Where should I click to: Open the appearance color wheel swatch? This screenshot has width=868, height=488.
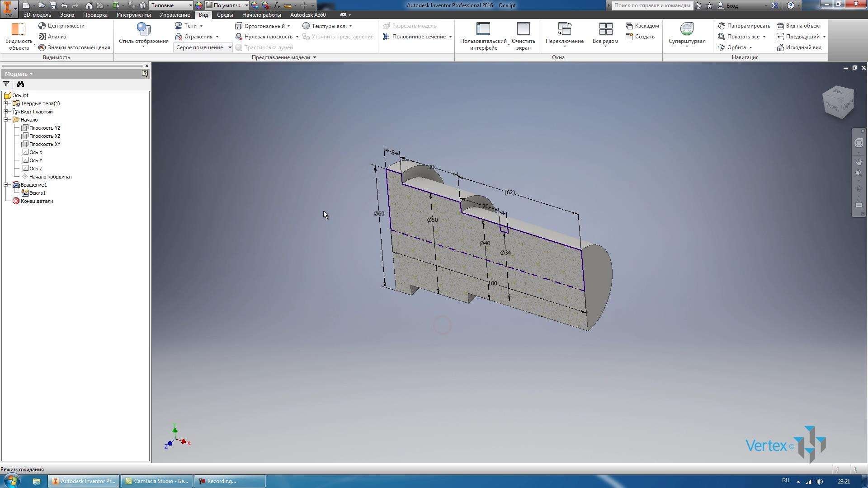pyautogui.click(x=199, y=5)
